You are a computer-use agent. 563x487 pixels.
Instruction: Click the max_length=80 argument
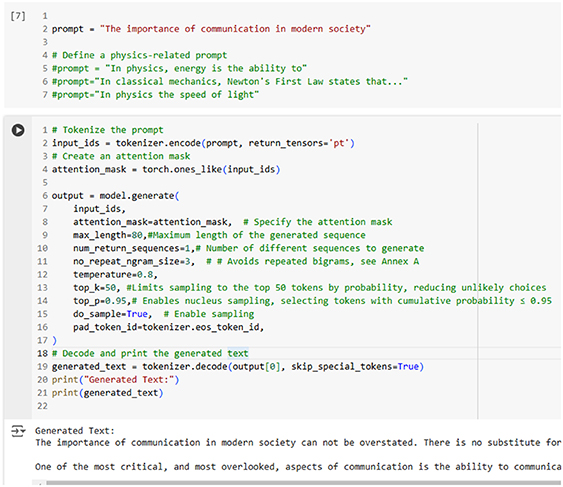[109, 235]
